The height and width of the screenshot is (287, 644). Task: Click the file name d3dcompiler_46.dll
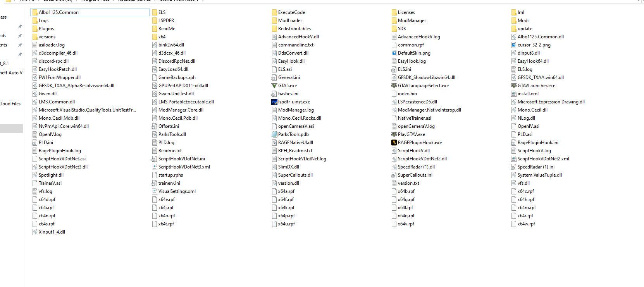[58, 53]
